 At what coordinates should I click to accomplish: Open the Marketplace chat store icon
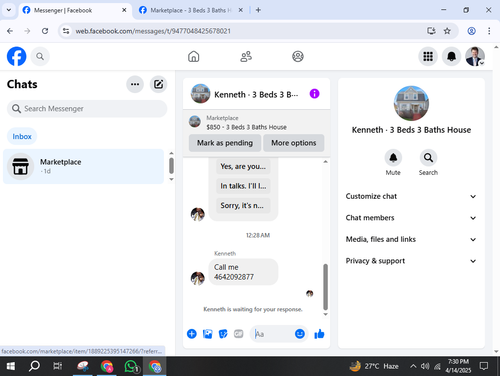click(x=20, y=166)
